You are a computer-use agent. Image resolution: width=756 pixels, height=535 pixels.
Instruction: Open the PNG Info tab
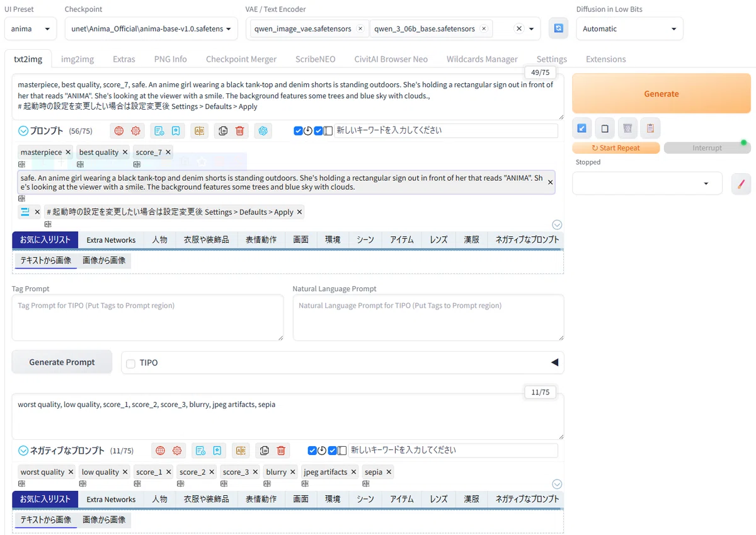171,59
